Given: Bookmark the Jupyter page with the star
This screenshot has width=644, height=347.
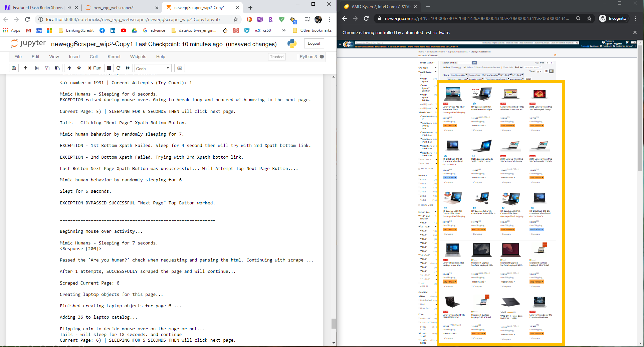Looking at the screenshot, I should coord(236,19).
